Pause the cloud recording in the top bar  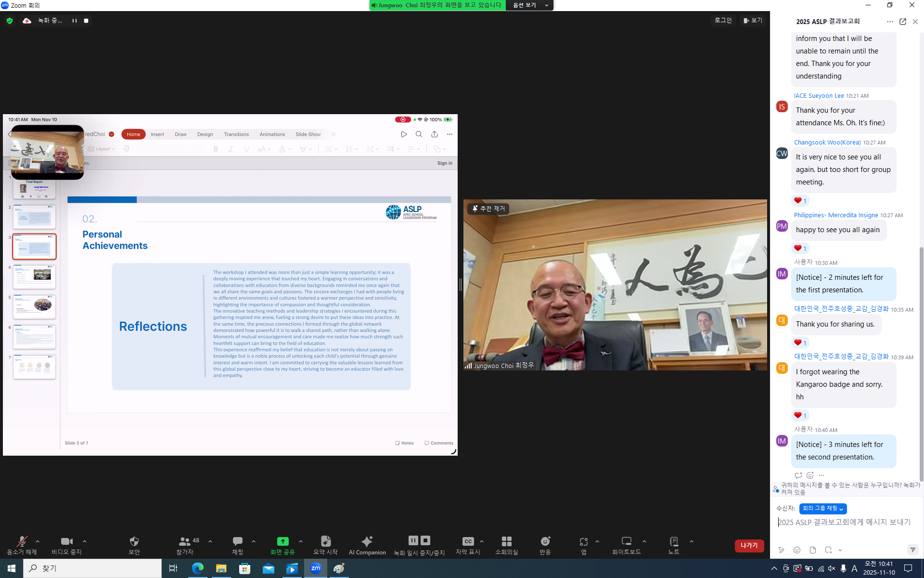coord(74,21)
